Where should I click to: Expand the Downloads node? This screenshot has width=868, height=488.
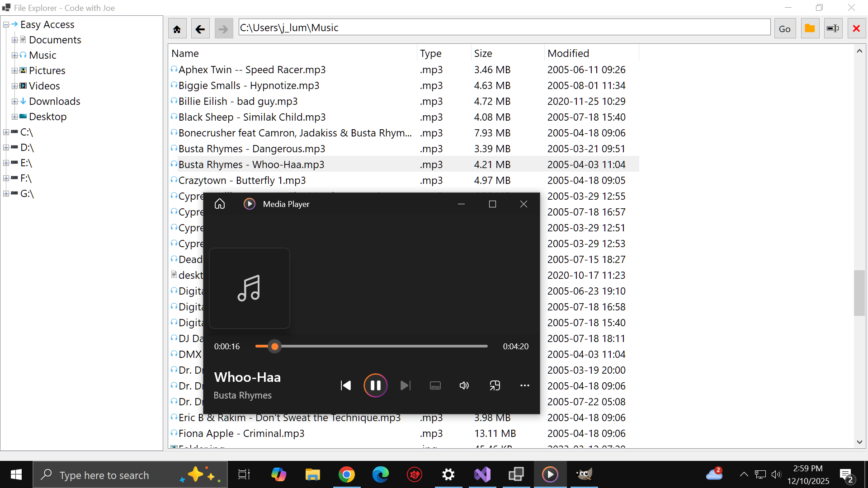[14, 101]
